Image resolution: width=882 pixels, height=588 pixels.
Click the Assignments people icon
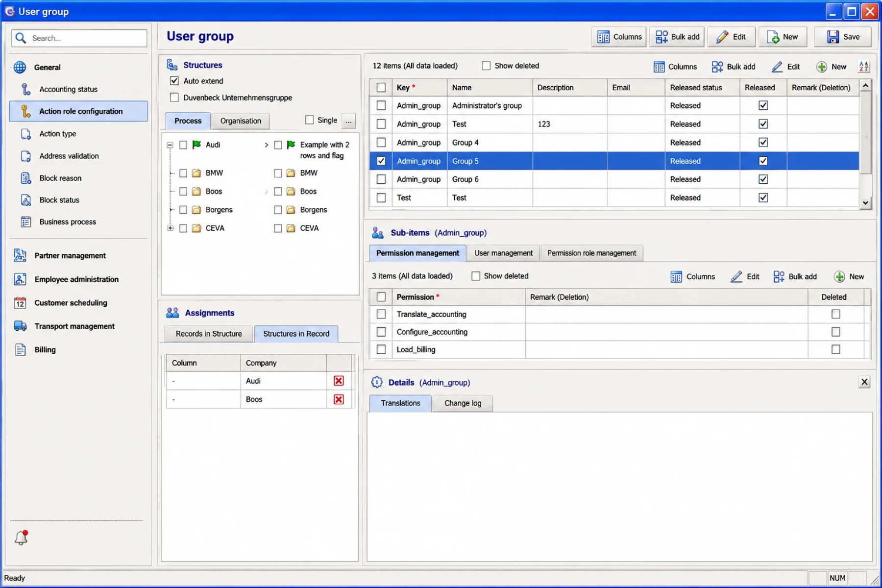tap(172, 313)
